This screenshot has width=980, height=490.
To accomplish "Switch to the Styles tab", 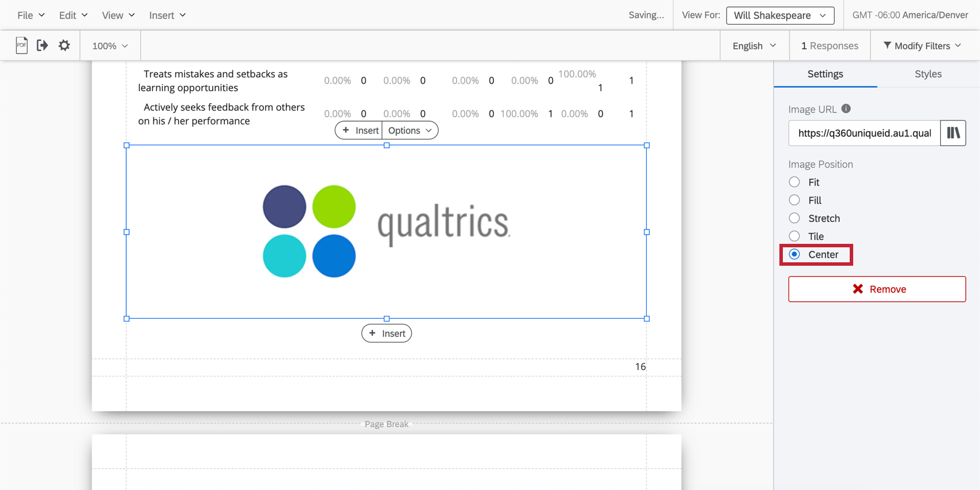I will (928, 74).
